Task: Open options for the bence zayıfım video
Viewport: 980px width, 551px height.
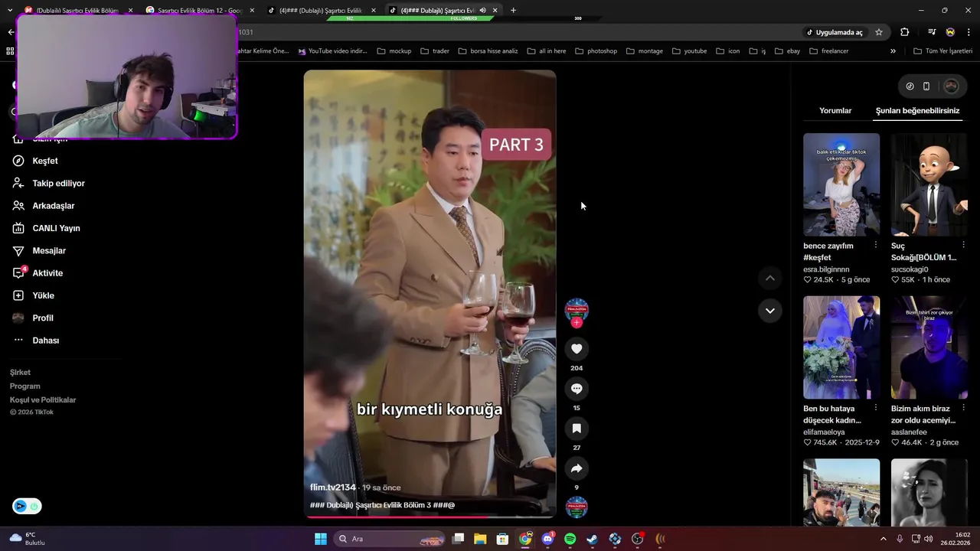Action: point(875,245)
